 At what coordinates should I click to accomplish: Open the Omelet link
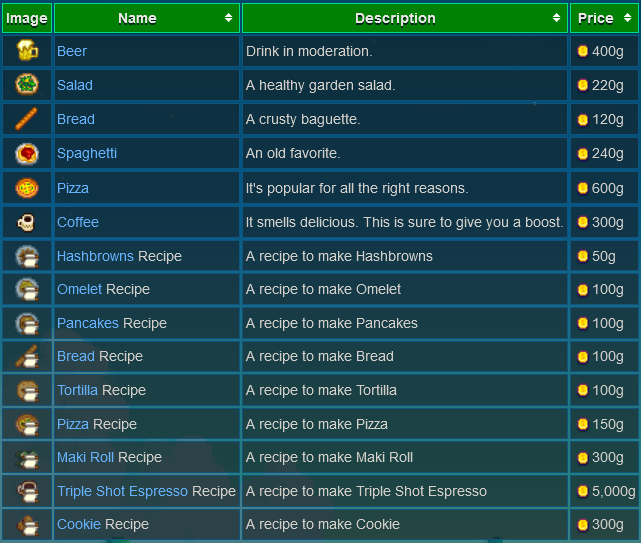tap(79, 289)
